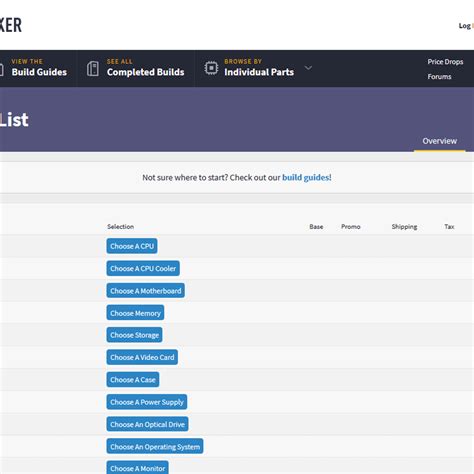The width and height of the screenshot is (474, 474).
Task: Click Choose A CPU button
Action: 132,246
